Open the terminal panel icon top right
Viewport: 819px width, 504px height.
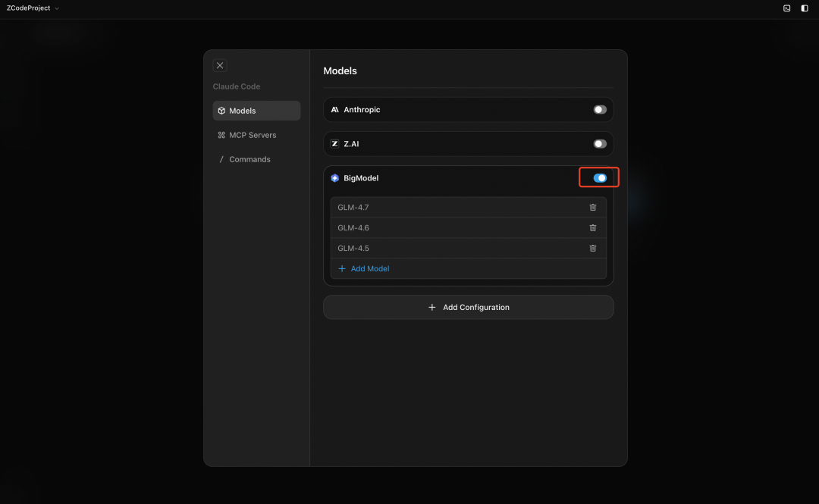[786, 8]
